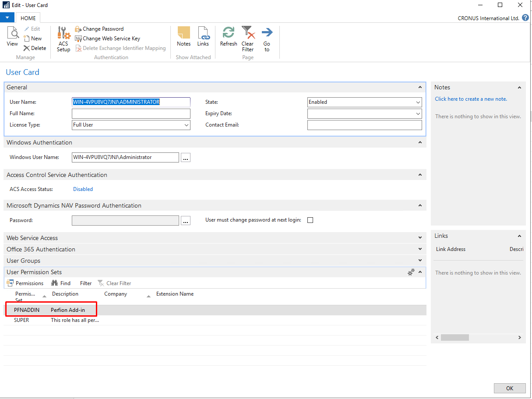
Task: Click the View icon in ribbon
Action: click(x=12, y=37)
